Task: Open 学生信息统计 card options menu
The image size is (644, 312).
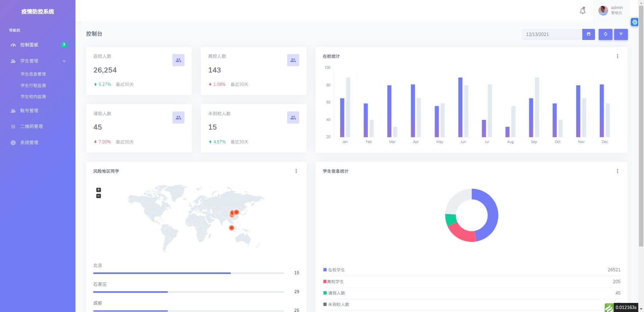Action: click(x=617, y=171)
